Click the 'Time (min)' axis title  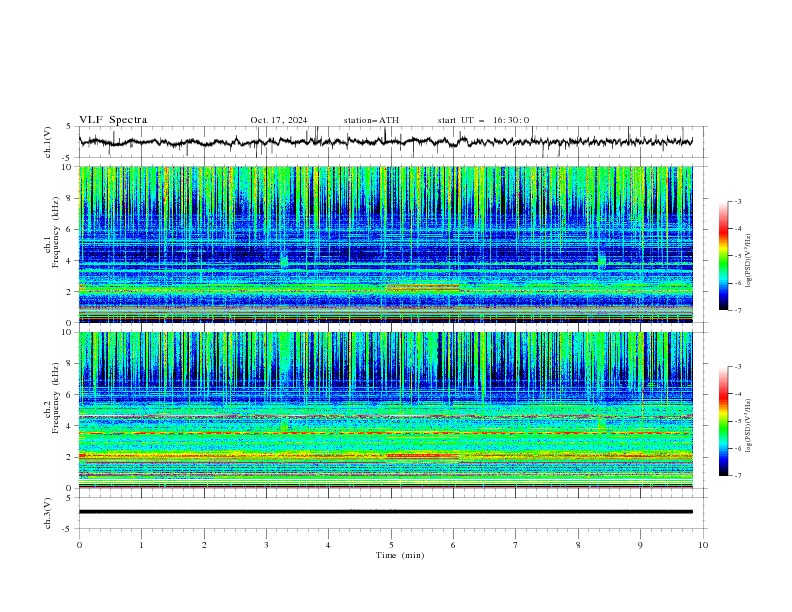coord(400,555)
